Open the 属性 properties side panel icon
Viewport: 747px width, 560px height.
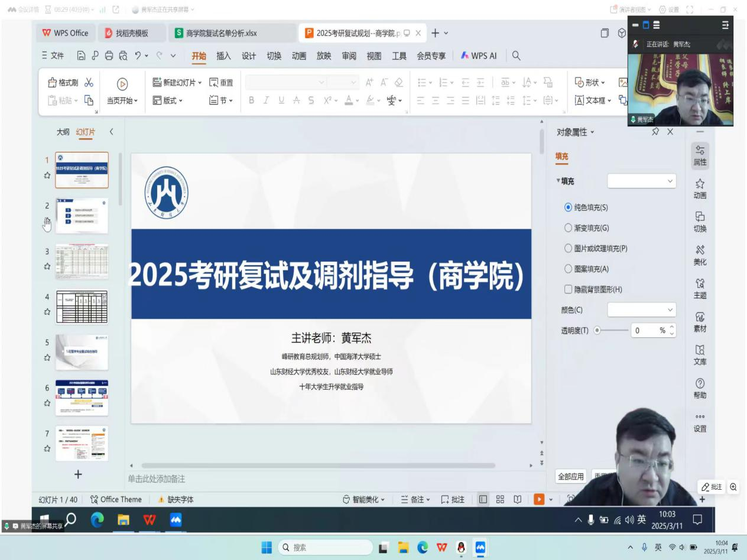[700, 156]
